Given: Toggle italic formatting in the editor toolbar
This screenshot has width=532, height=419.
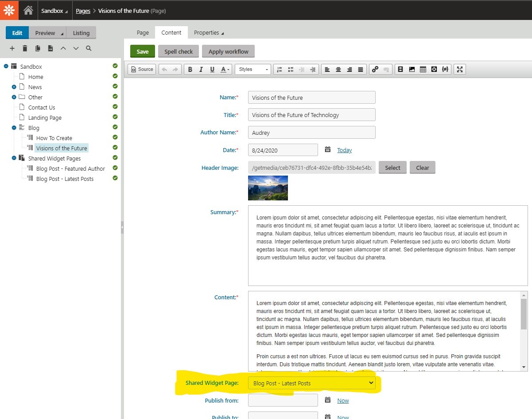Looking at the screenshot, I should (x=201, y=69).
